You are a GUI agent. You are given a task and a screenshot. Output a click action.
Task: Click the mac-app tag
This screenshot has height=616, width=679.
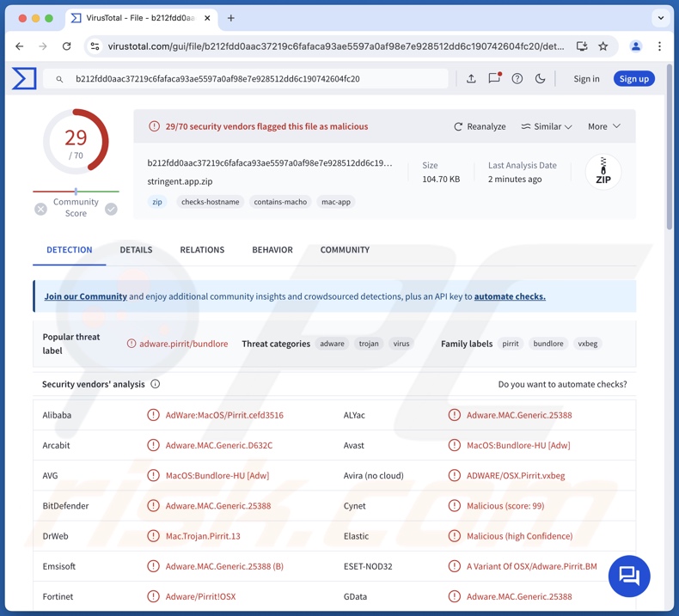(336, 202)
